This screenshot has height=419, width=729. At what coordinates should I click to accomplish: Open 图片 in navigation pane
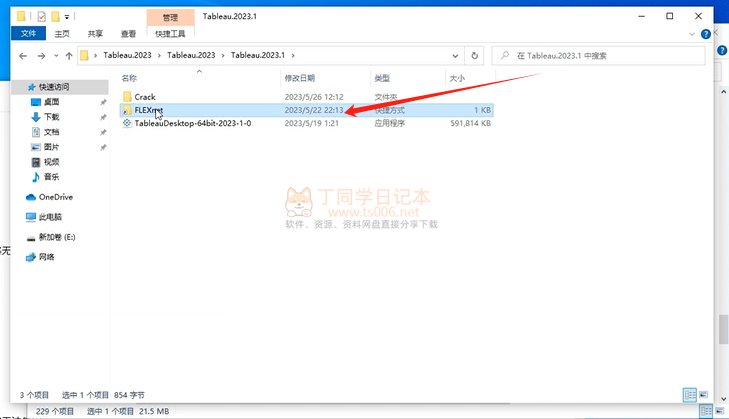[x=52, y=147]
